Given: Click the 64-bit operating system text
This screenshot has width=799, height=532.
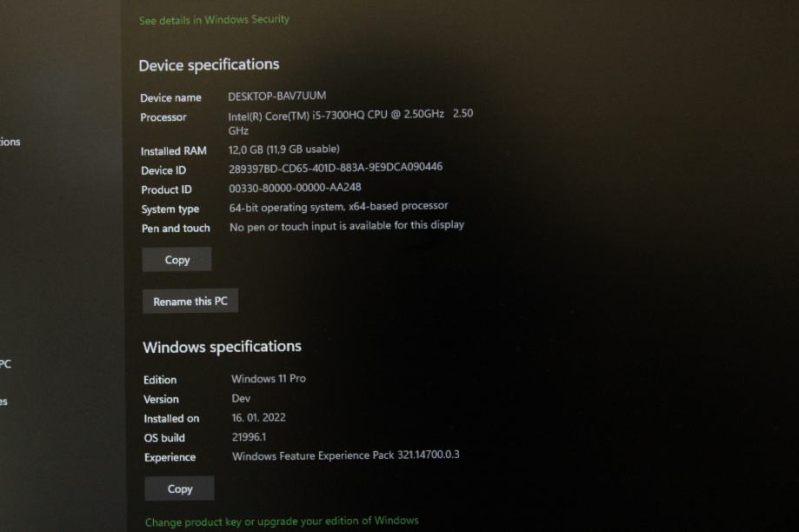Looking at the screenshot, I should tap(338, 207).
